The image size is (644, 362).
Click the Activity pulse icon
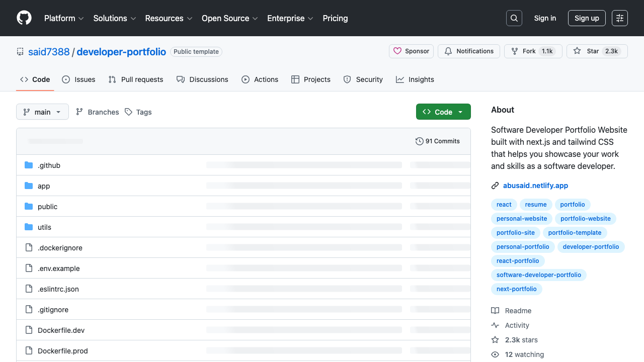point(496,325)
